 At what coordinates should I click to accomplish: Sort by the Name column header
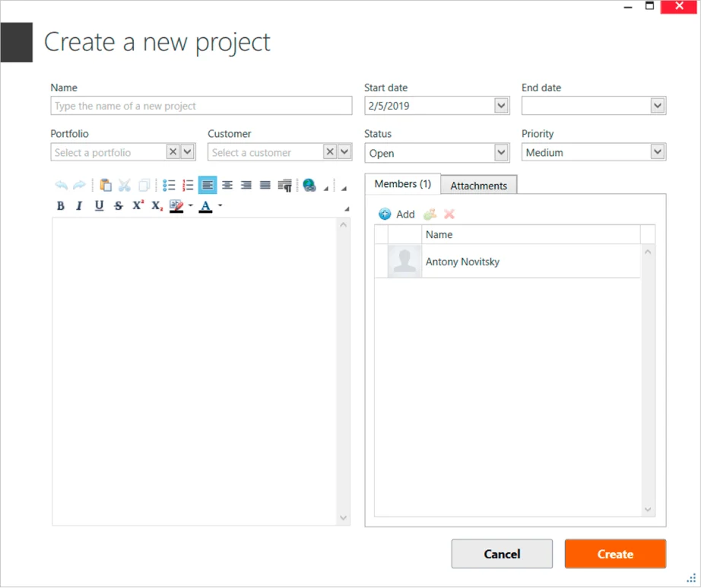(x=531, y=235)
